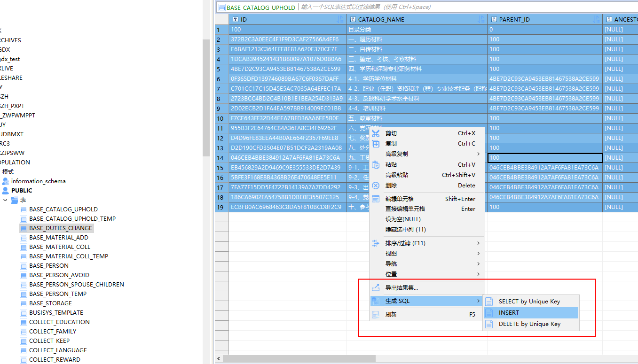Viewport: 638px width, 364px height.
Task: Collapse the 表 tree node
Action: pos(6,200)
